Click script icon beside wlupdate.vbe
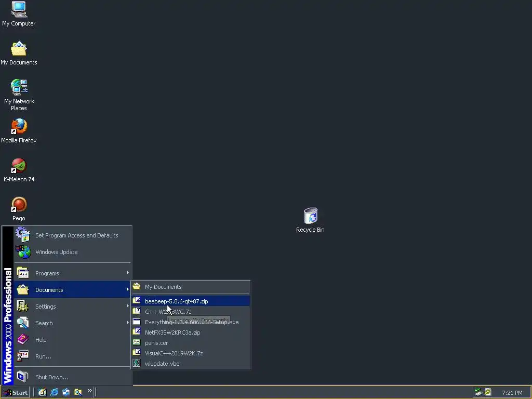This screenshot has width=532, height=399. 137,363
